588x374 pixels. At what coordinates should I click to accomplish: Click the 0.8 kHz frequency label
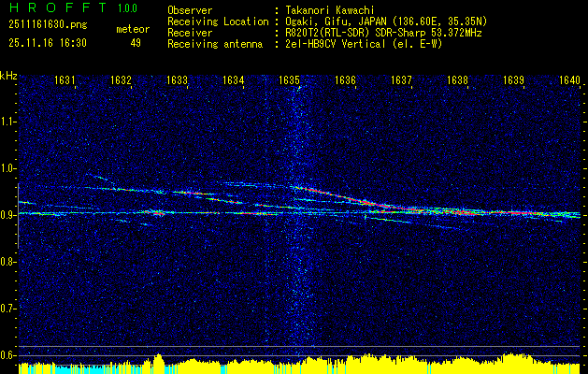[x=7, y=262]
